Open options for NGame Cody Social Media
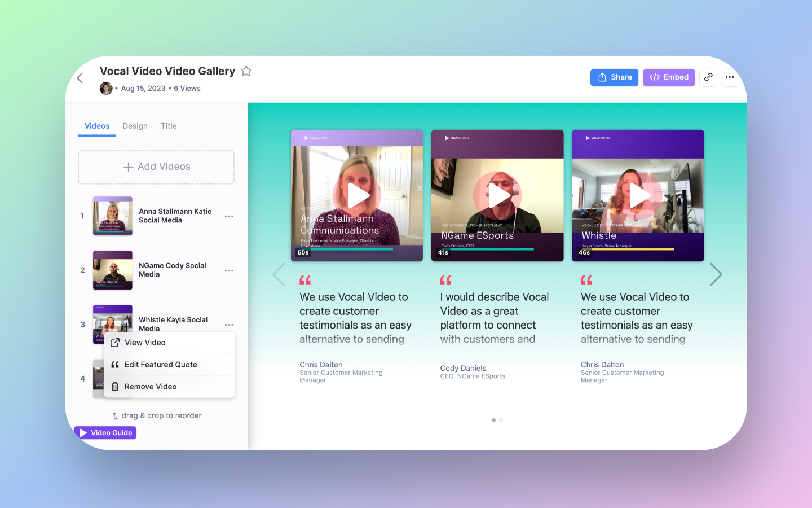 (x=229, y=270)
